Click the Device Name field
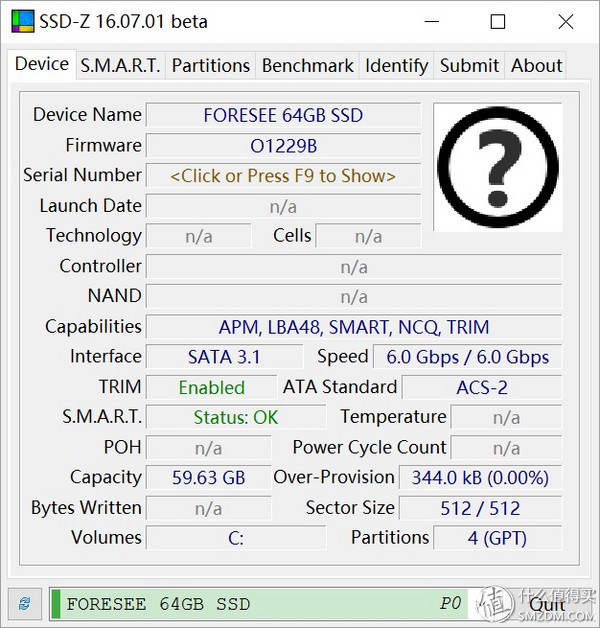The image size is (600, 628). (283, 115)
